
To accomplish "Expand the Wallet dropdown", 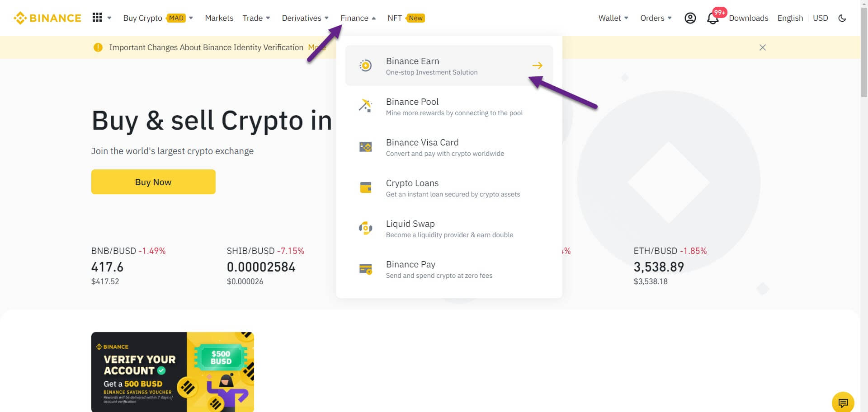I will (613, 18).
